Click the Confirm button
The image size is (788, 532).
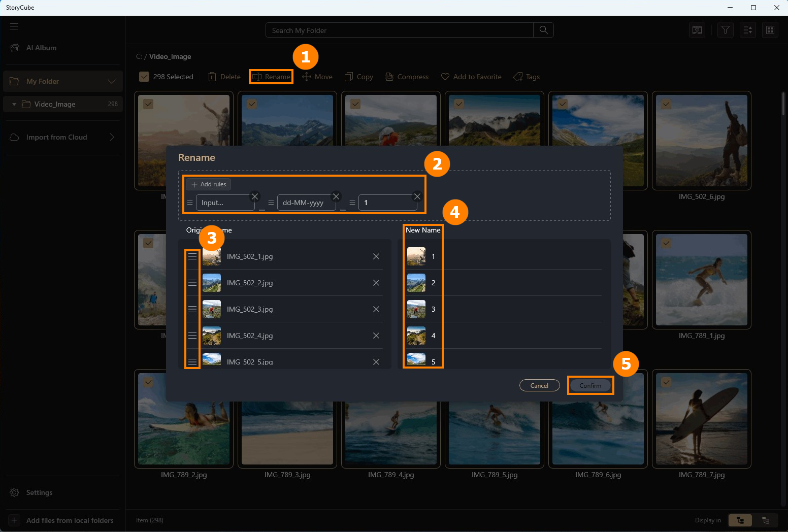point(590,385)
